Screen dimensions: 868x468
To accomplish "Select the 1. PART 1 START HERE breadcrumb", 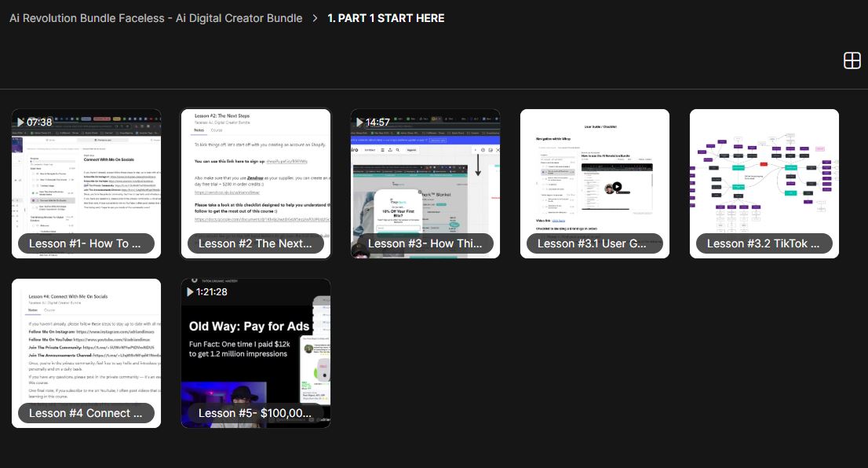I will pos(385,17).
